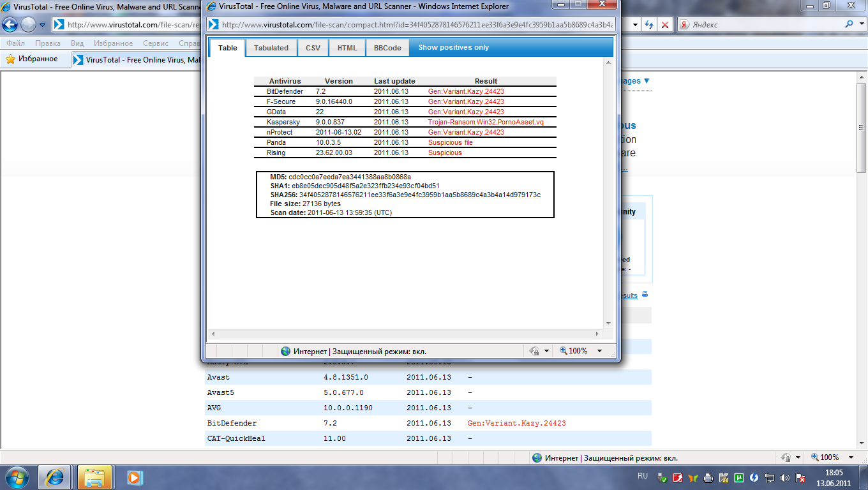This screenshot has width=868, height=490.
Task: Open the Сервис menu
Action: 156,43
